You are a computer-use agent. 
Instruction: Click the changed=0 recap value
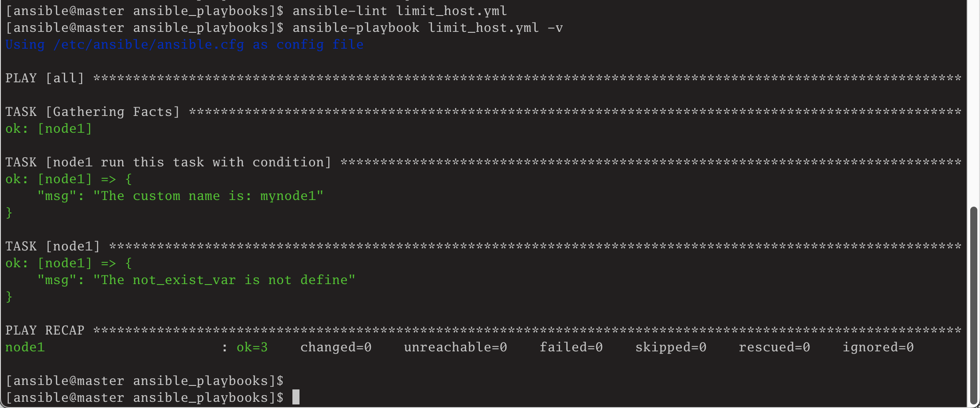336,347
